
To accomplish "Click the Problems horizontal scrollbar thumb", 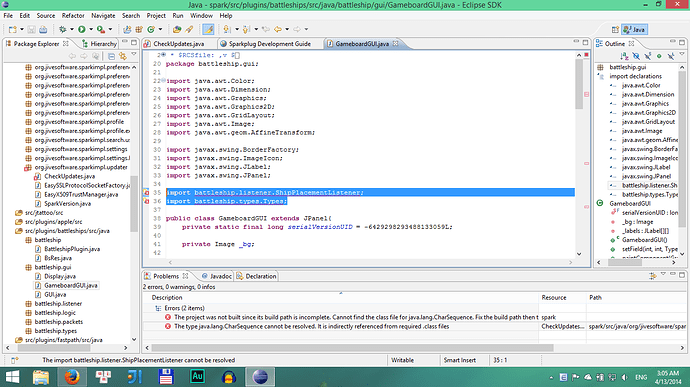I will [x=352, y=348].
